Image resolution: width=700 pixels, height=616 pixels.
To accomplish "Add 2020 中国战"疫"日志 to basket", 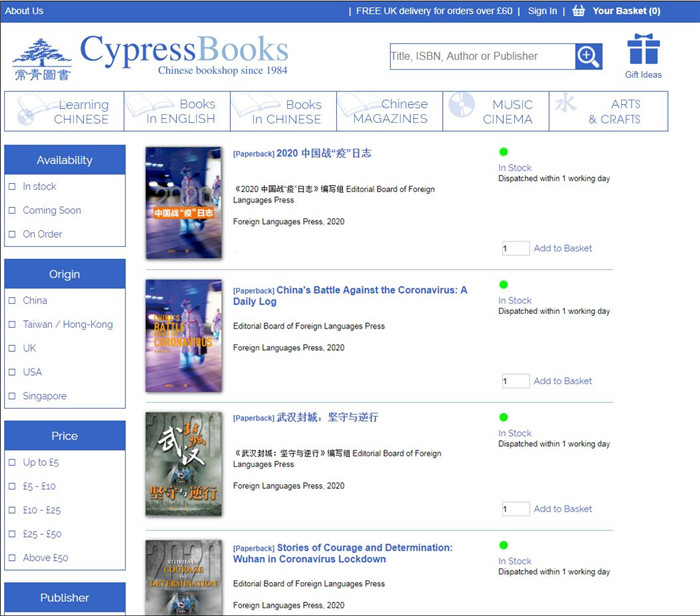I will click(562, 249).
